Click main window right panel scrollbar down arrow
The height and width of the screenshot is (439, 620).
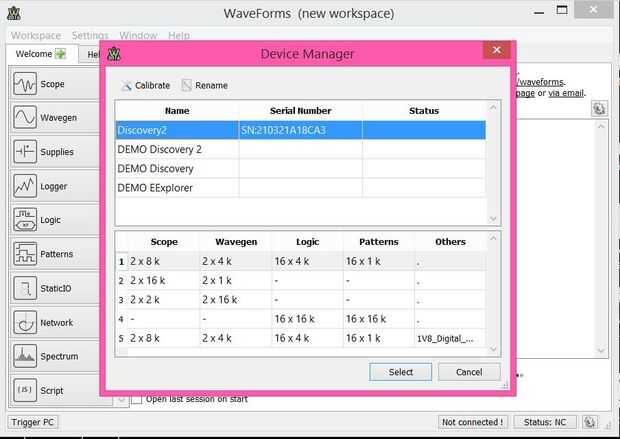(601, 351)
